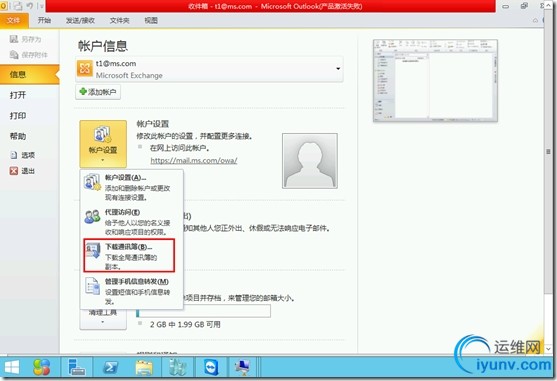This screenshot has height=381, width=557.
Task: Open the Windows Start button
Action: [x=11, y=368]
